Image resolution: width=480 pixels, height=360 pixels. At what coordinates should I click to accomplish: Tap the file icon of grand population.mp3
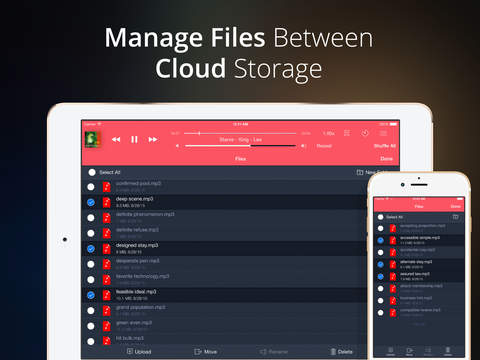click(x=107, y=311)
